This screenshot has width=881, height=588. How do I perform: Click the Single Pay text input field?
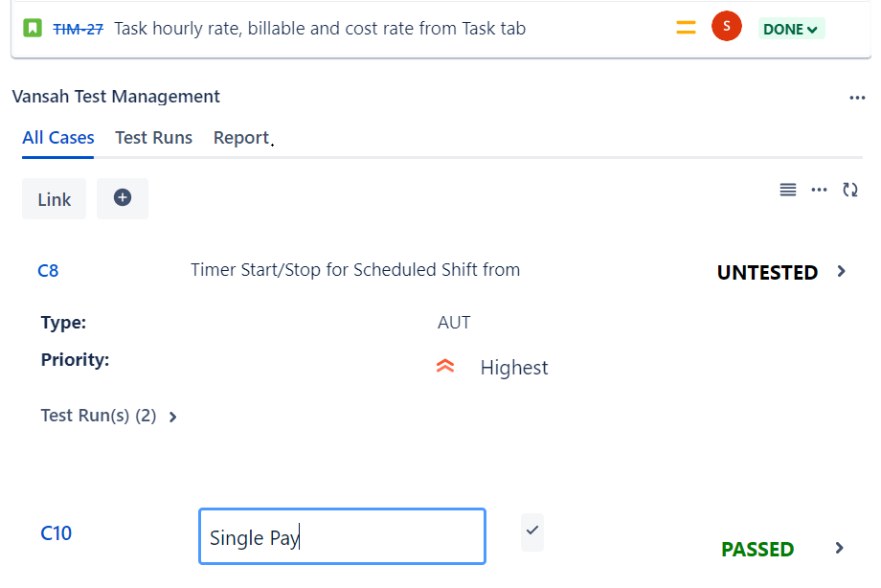(x=342, y=537)
